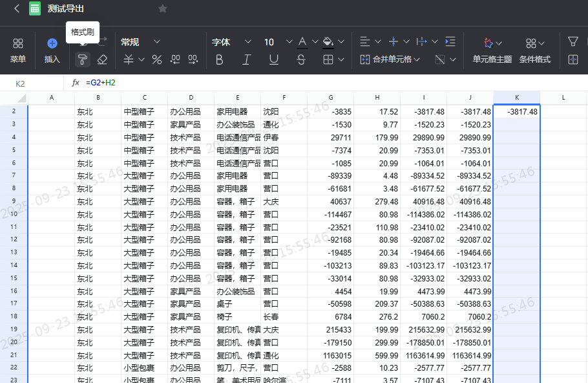
Task: Activate the format painter (格式刷) tool
Action: (x=83, y=60)
